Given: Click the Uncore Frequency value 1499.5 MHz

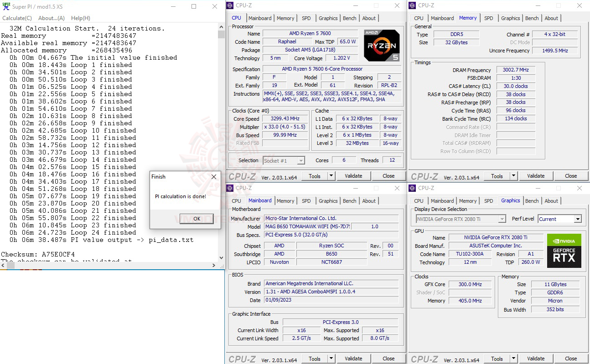Looking at the screenshot, I should (x=555, y=51).
